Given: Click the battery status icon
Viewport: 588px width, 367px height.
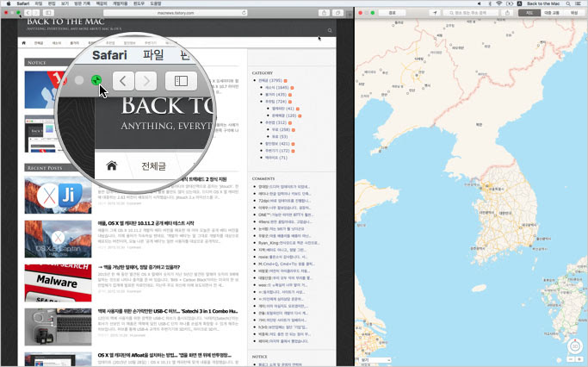Looking at the screenshot, I should (510, 3).
